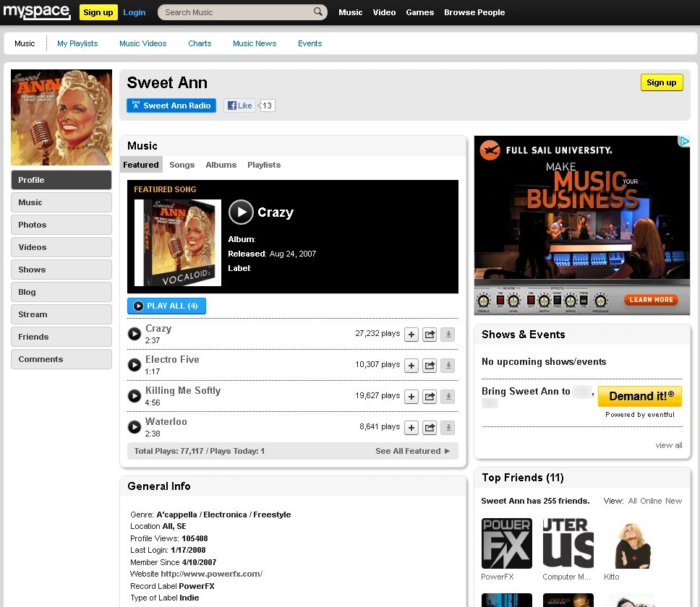Open Comments in the sidebar
The width and height of the screenshot is (700, 607).
pos(61,359)
